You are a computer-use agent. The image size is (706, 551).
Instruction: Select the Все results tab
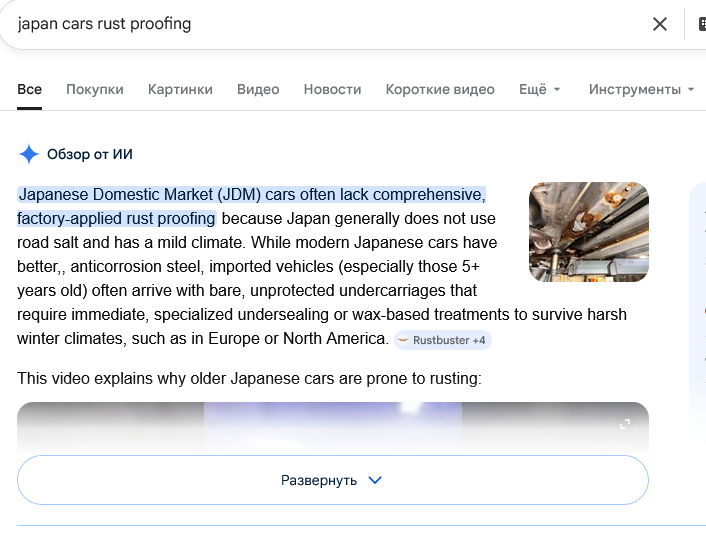pyautogui.click(x=29, y=89)
